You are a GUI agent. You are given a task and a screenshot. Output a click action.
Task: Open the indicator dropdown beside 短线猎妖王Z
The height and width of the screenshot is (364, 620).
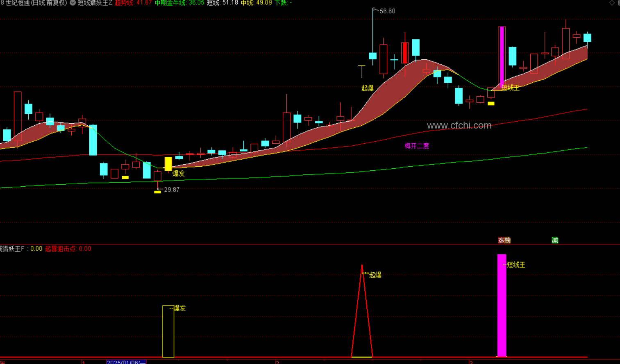click(73, 2)
